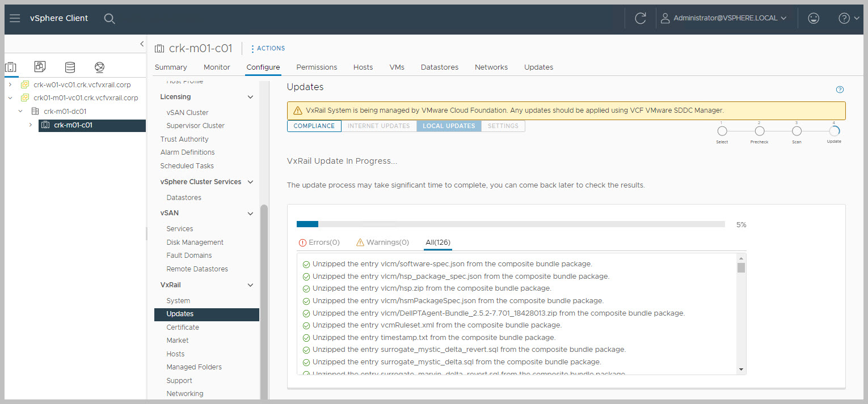Click the refresh icon in header

click(x=641, y=18)
